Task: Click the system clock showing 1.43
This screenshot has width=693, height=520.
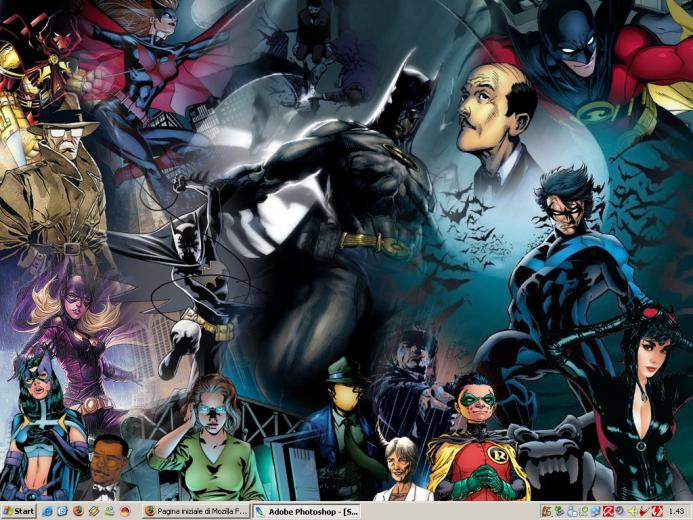Action: (676, 512)
